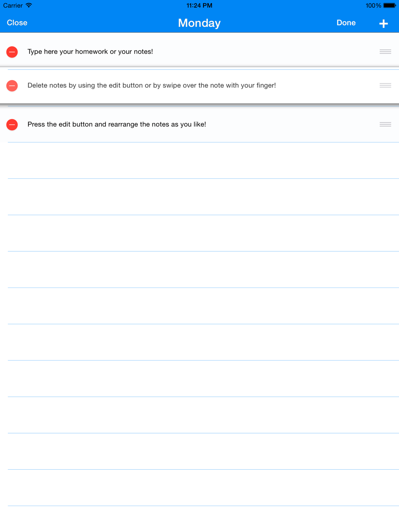
Task: Tap the battery indicator icon
Action: coord(390,6)
